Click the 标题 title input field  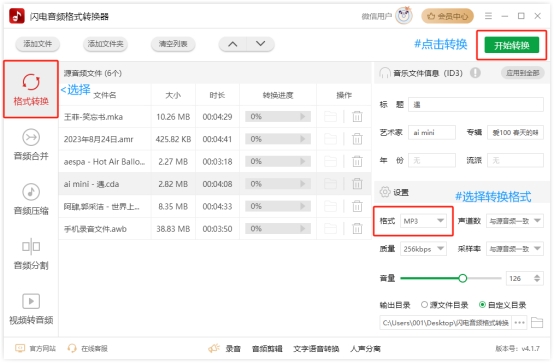pos(476,105)
